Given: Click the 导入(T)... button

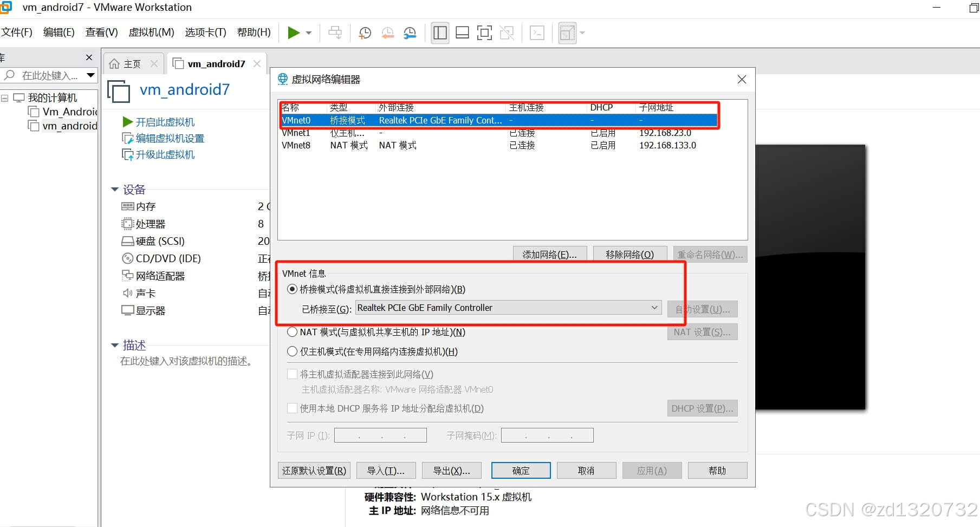Looking at the screenshot, I should tap(386, 471).
